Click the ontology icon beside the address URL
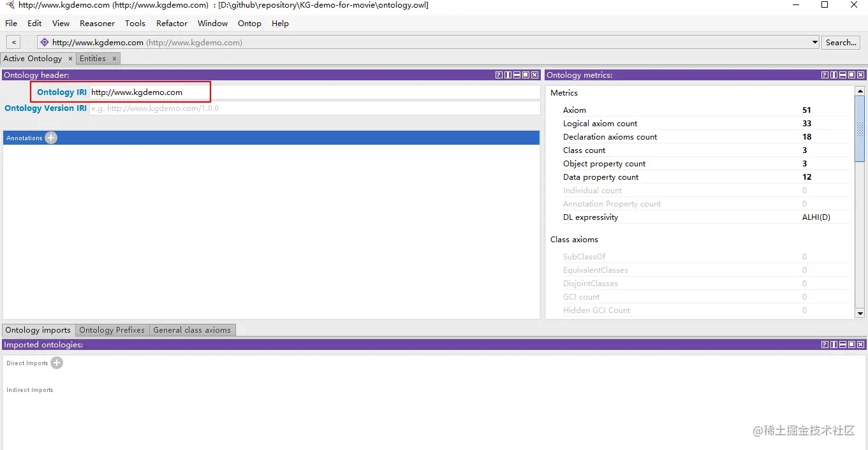Viewport: 868px width, 450px height. [44, 43]
